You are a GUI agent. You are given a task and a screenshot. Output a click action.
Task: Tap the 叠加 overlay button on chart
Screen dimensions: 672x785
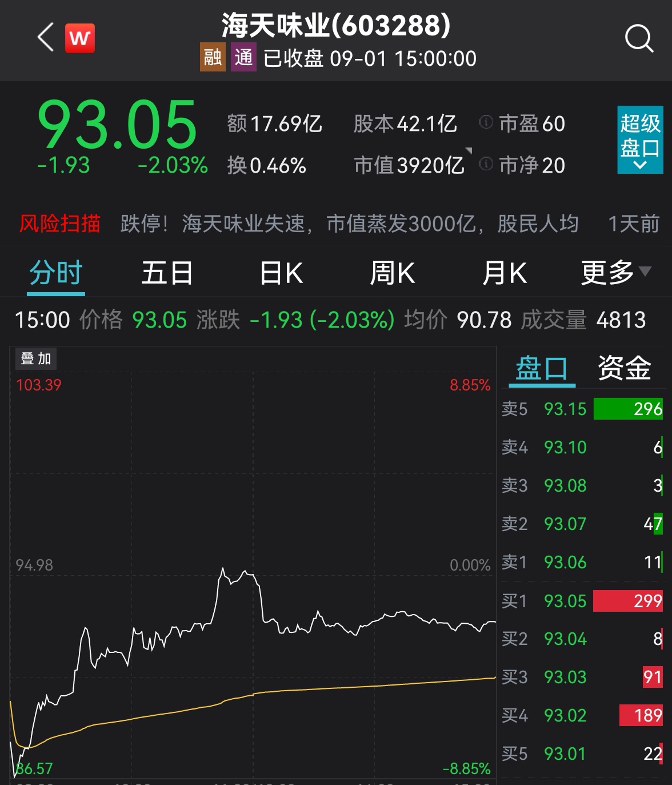coord(35,358)
